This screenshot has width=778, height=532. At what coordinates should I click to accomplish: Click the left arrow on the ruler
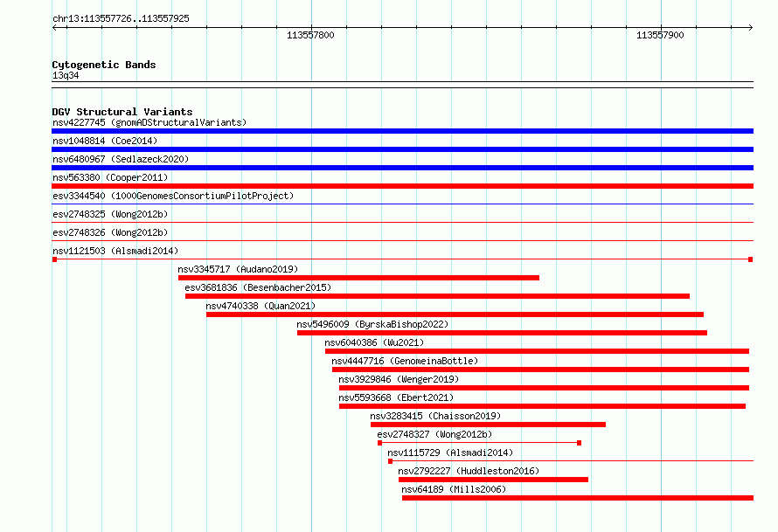tap(54, 28)
